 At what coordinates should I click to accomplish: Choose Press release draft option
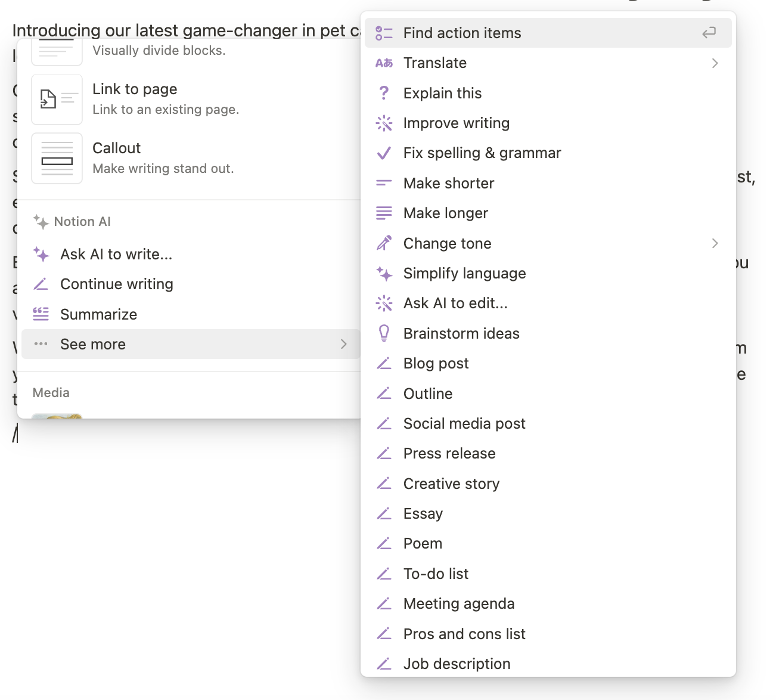[449, 454]
